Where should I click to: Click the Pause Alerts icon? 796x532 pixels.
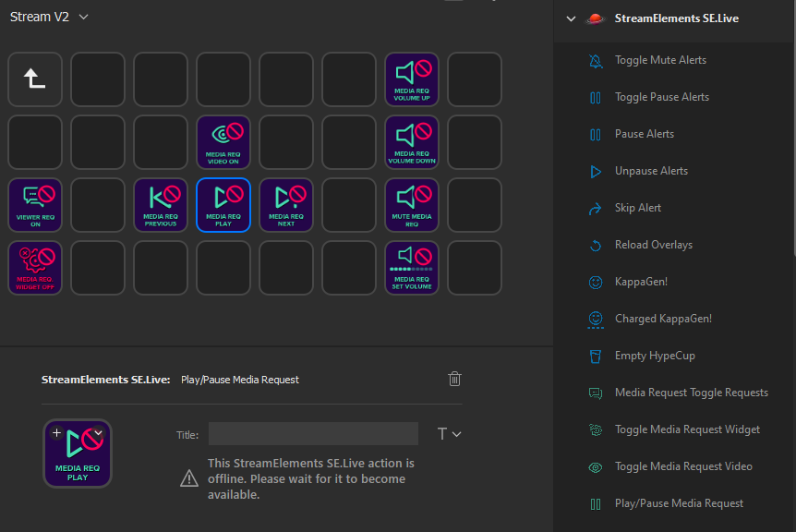click(x=596, y=135)
